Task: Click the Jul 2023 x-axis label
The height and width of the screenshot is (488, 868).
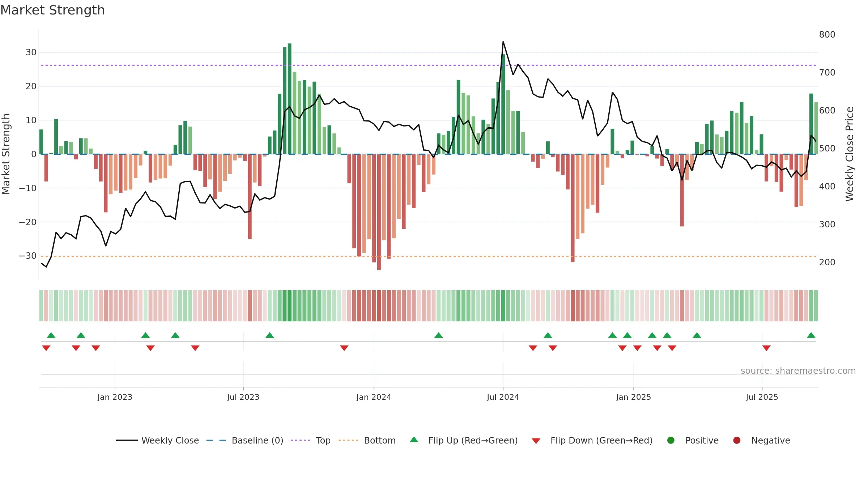Action: coord(243,397)
